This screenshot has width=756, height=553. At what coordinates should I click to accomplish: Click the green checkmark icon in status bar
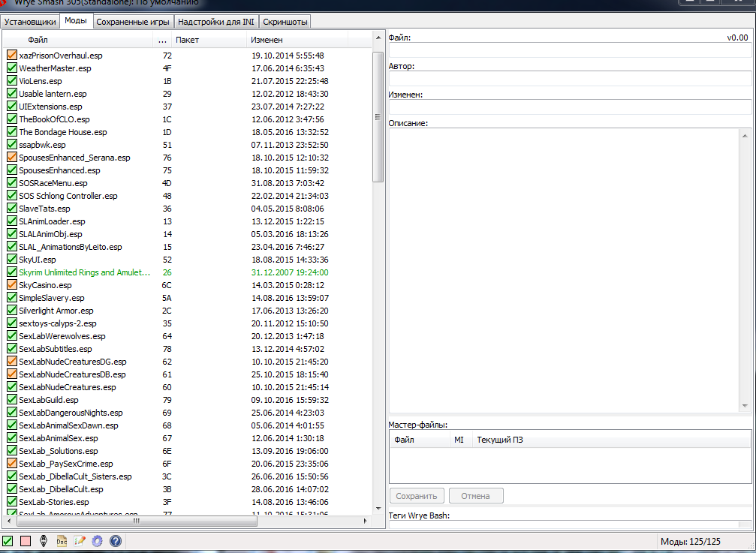pos(8,541)
